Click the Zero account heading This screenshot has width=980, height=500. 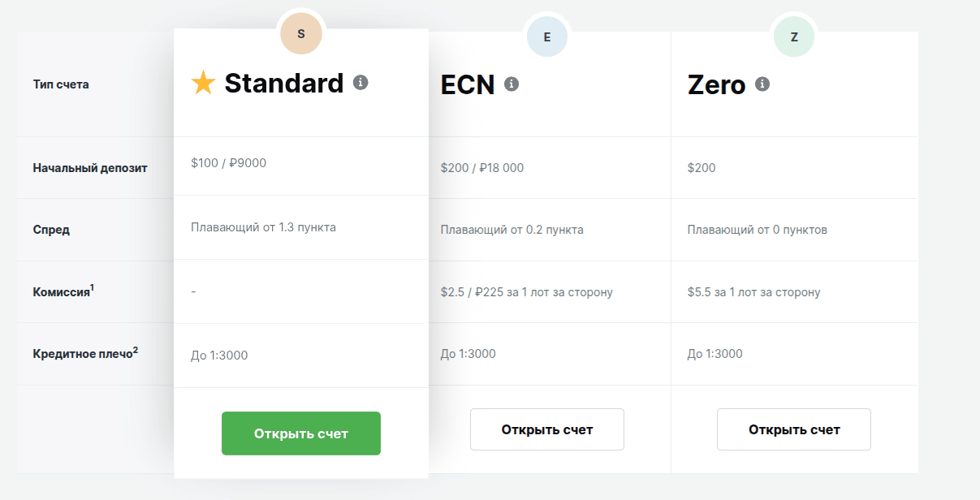[716, 84]
